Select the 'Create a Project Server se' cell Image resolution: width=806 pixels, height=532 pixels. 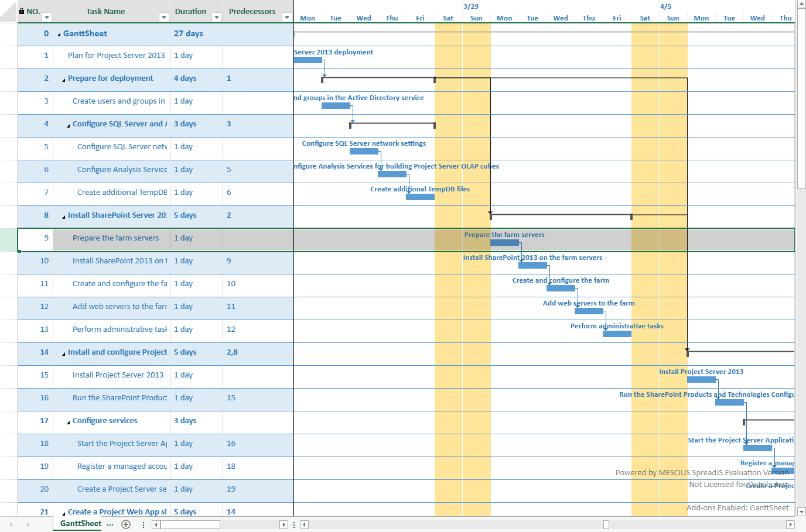111,490
